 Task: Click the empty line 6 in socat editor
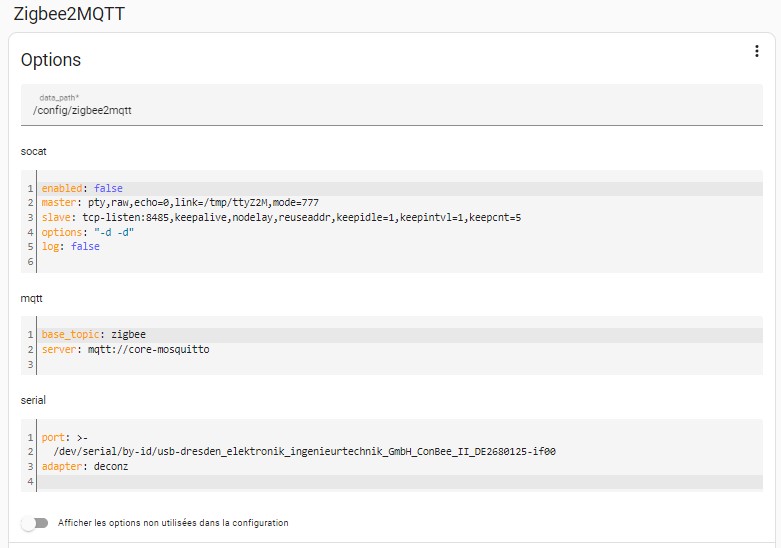399,262
